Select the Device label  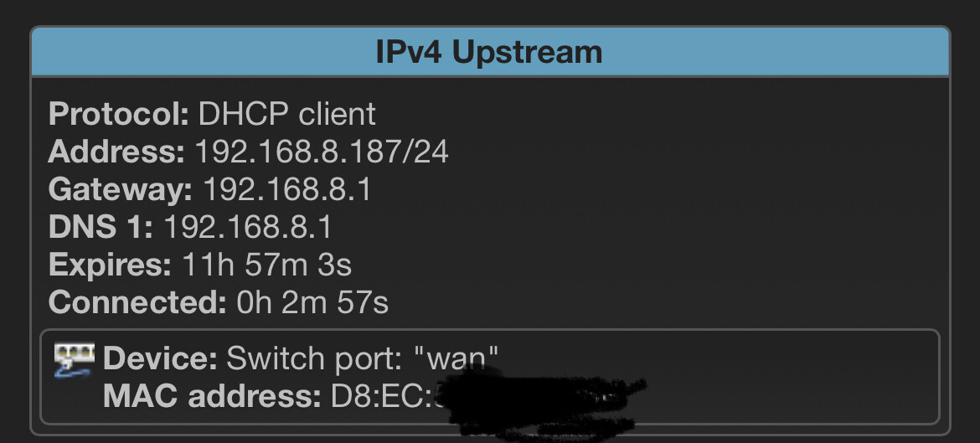159,359
